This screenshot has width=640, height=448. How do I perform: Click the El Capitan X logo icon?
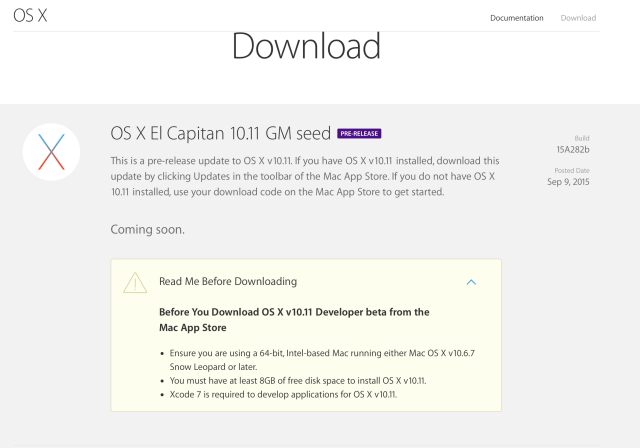coord(51,152)
